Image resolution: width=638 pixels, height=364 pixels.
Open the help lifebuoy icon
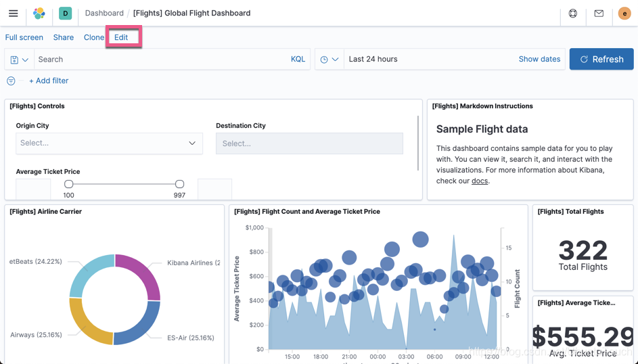tap(573, 13)
